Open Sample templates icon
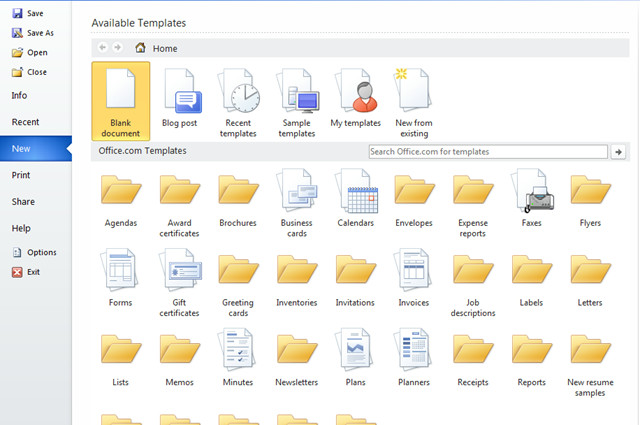Image resolution: width=640 pixels, height=425 pixels. [x=297, y=100]
